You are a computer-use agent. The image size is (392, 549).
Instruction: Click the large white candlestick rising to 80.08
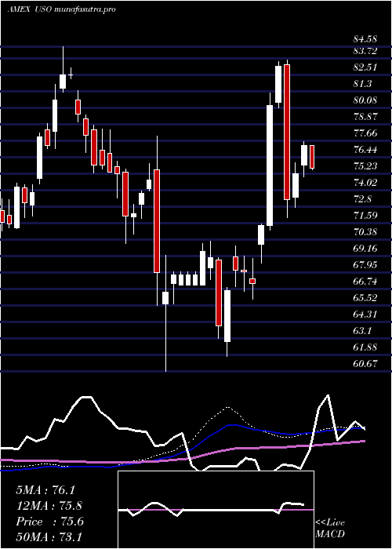270,165
